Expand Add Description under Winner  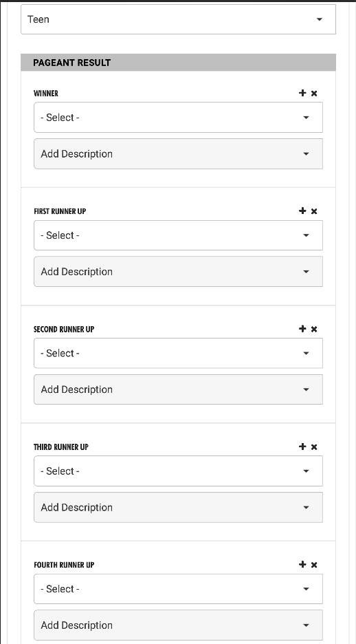click(x=179, y=153)
